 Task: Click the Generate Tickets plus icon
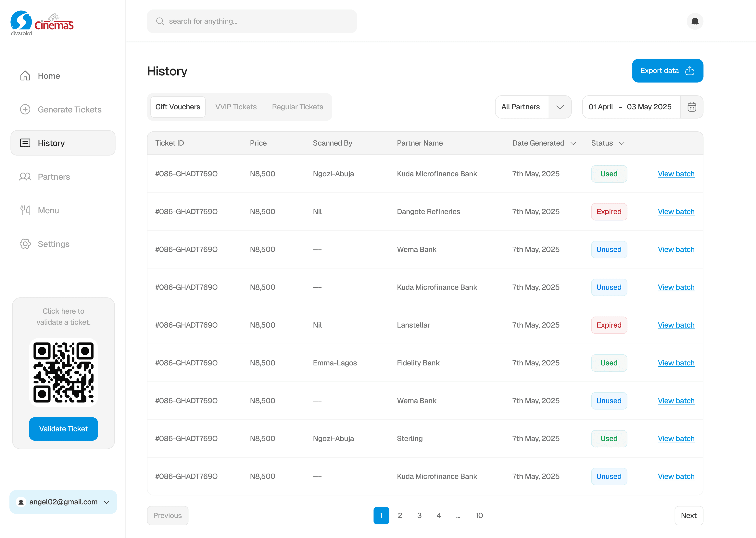point(25,109)
